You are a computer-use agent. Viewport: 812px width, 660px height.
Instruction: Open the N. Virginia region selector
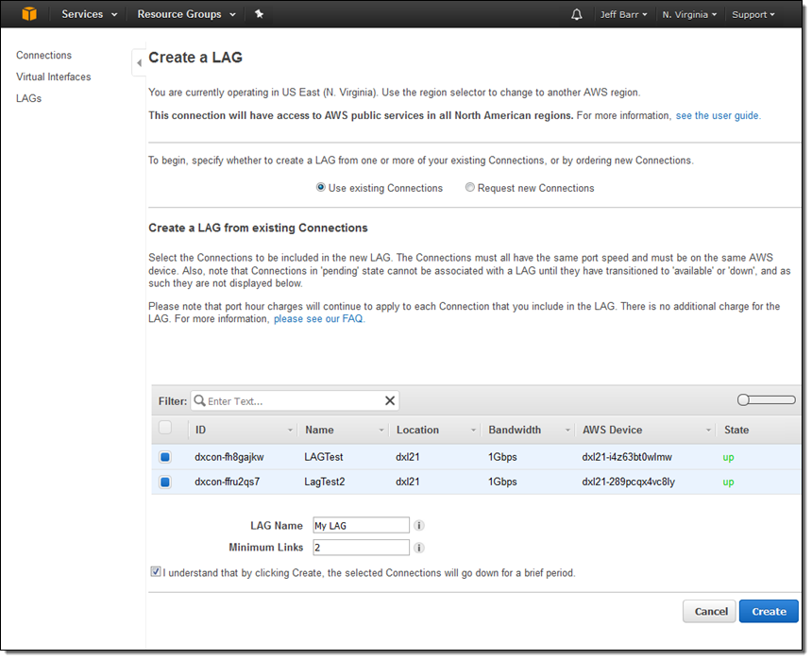pos(689,14)
